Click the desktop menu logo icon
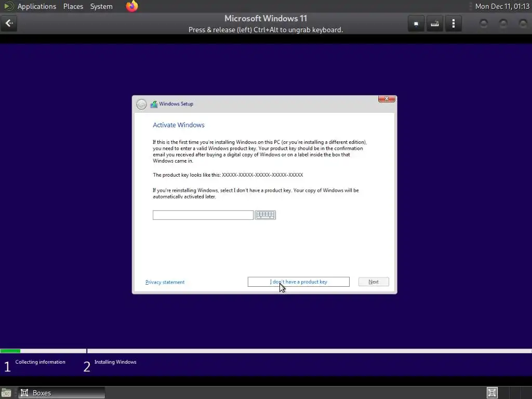532x399 pixels. pyautogui.click(x=8, y=6)
